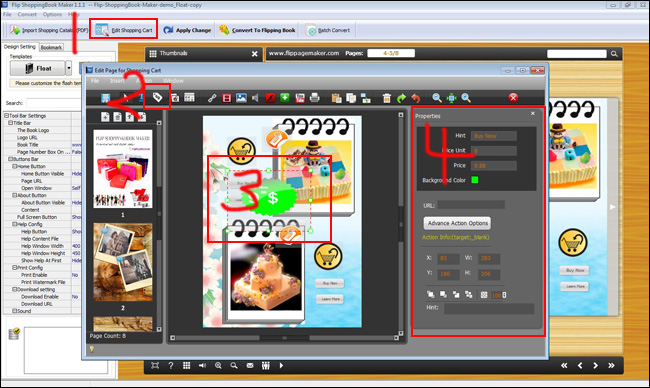This screenshot has width=650, height=388.
Task: Collapse the Help Config tree node
Action: click(15, 224)
